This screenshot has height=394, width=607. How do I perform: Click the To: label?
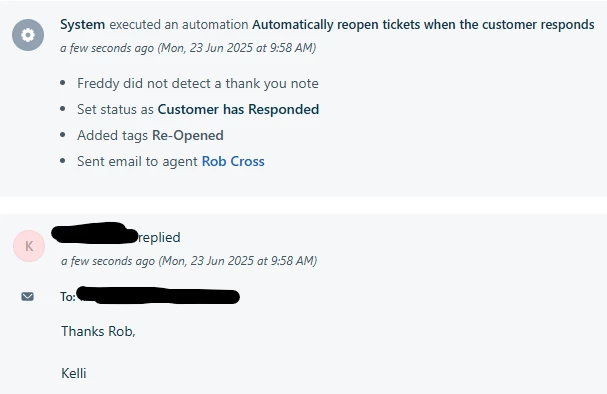[x=68, y=297]
